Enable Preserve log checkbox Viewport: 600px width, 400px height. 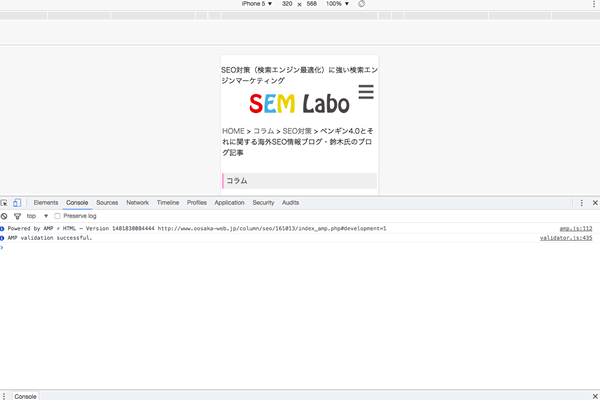tap(57, 216)
